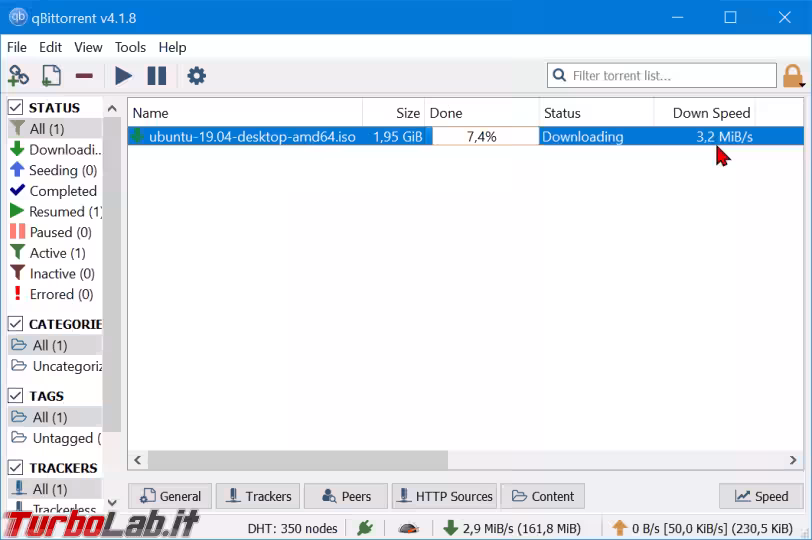Click the horizontal scrollbar thumb of torrent list

(x=298, y=460)
